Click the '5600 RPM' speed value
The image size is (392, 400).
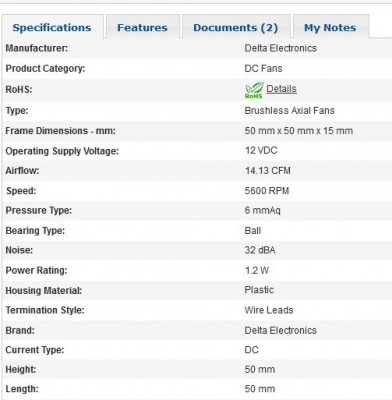click(x=267, y=191)
